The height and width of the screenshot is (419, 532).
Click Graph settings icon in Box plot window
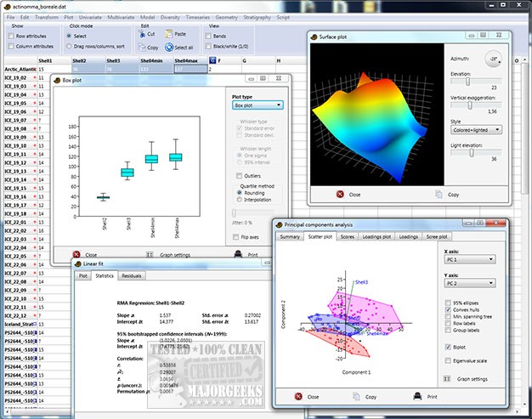[x=150, y=254]
